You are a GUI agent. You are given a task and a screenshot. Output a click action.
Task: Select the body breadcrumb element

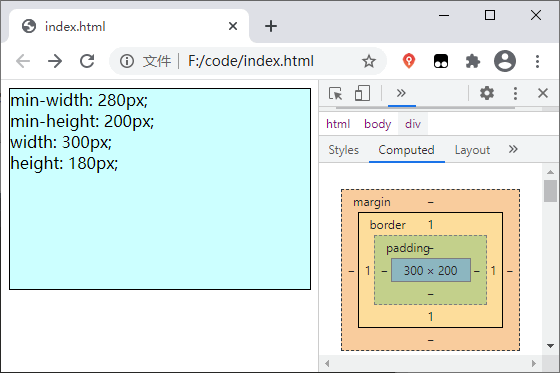pyautogui.click(x=378, y=124)
